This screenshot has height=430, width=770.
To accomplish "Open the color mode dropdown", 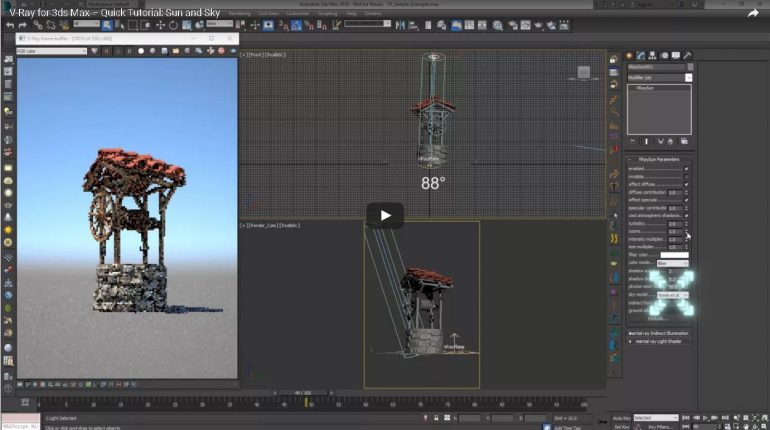I will (x=672, y=264).
